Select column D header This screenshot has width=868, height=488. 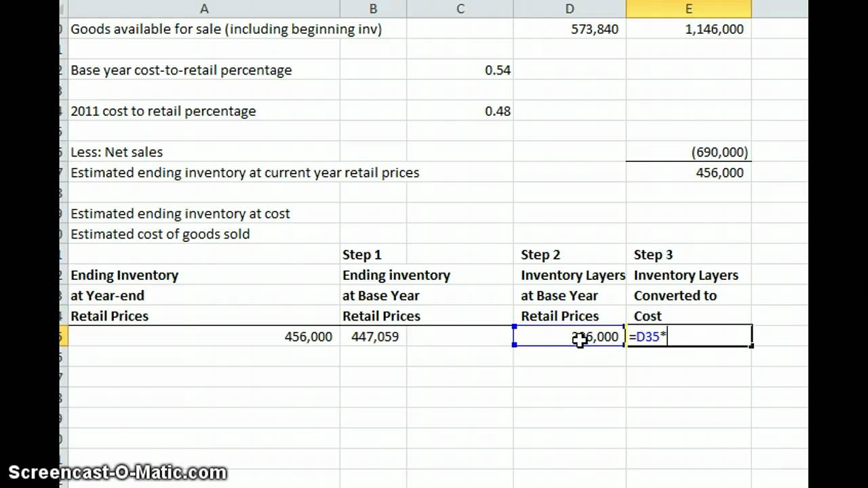(570, 9)
